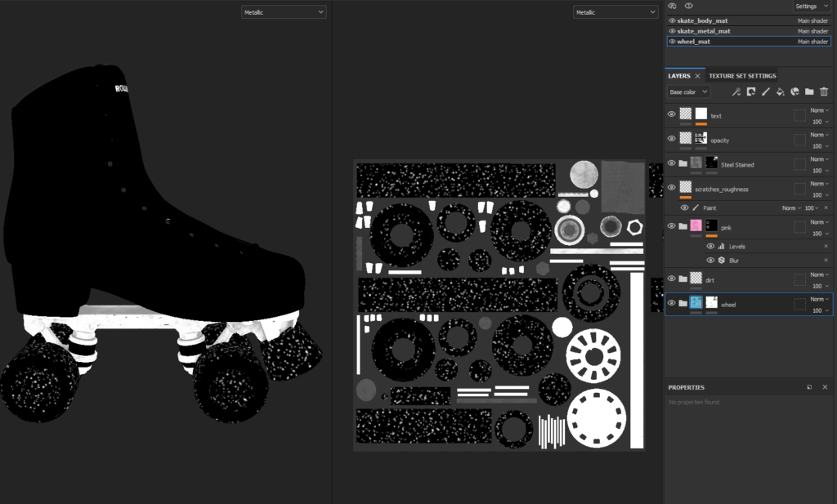Select the mask thumbnail of wheel layer

click(712, 302)
